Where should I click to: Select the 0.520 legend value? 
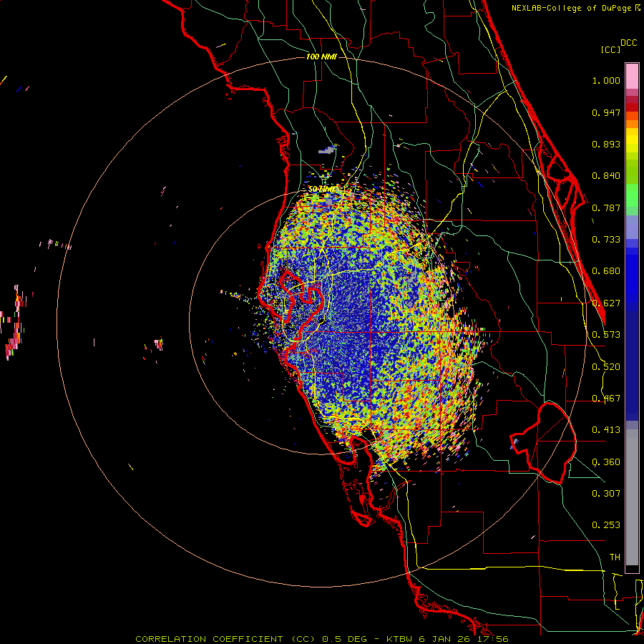coord(606,367)
